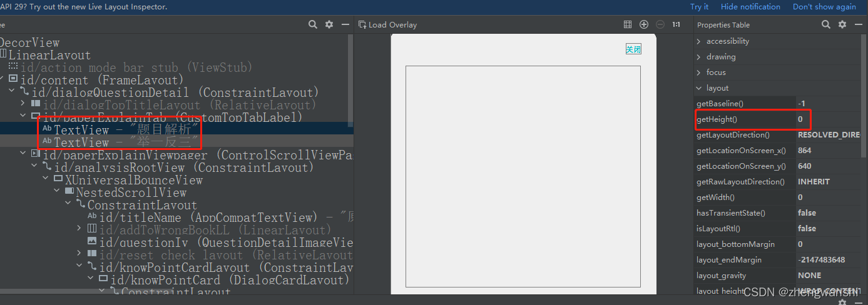Image resolution: width=868 pixels, height=305 pixels.
Task: Click Hide notification link
Action: point(750,7)
